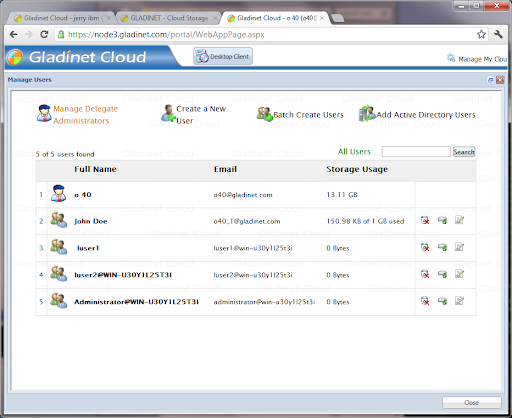
Task: Click the admin avatar icon for o 40
Action: coord(59,193)
